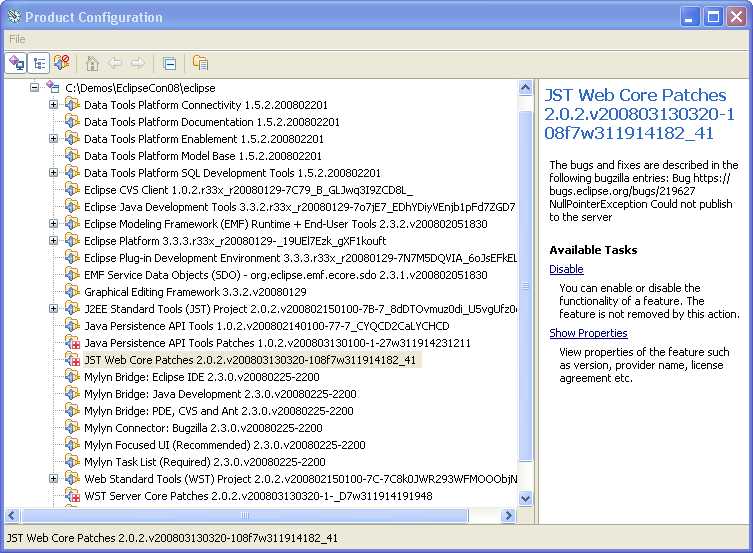Expand the Eclipse Modeling Framework (EMF) node
The image size is (753, 553).
pyautogui.click(x=54, y=224)
